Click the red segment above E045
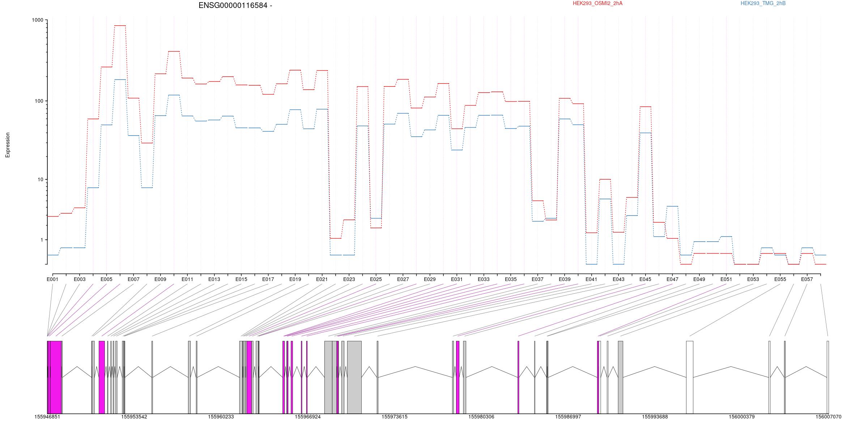 (645, 107)
